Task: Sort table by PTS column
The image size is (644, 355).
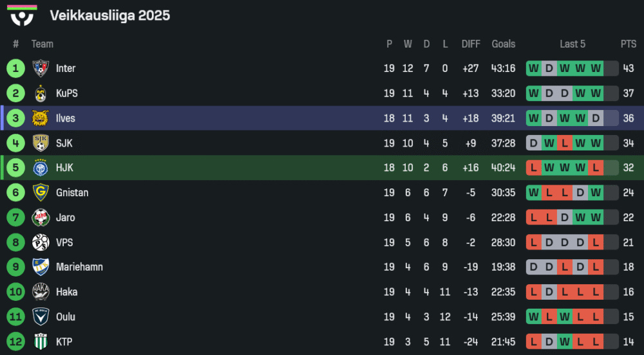Action: 629,44
